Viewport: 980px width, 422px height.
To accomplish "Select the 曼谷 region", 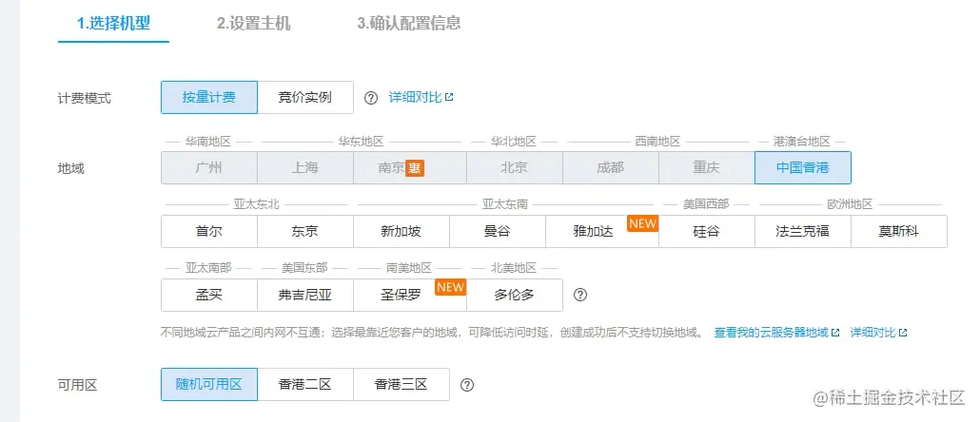I will tap(498, 232).
